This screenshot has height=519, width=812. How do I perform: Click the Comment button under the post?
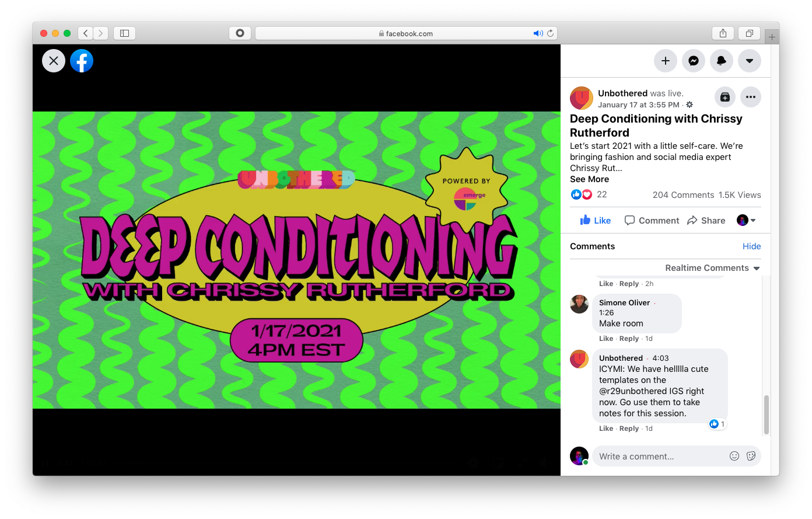(x=652, y=220)
